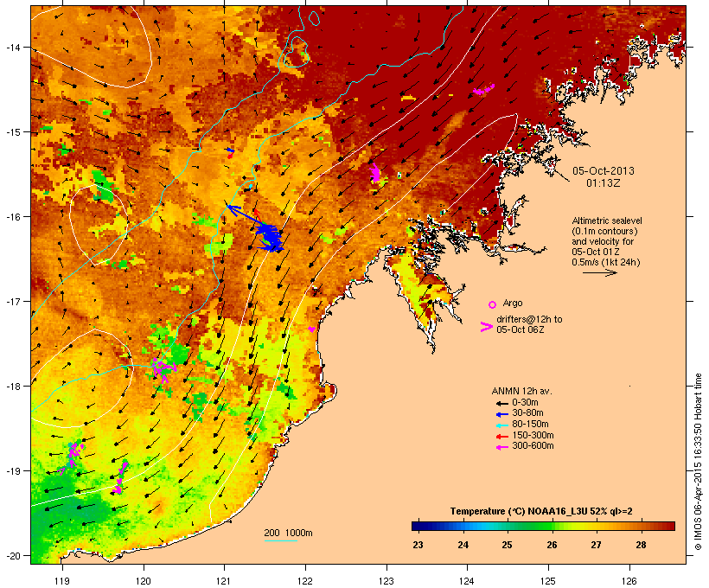Click the velocity scale arrow under 0.5m/s

click(x=600, y=272)
